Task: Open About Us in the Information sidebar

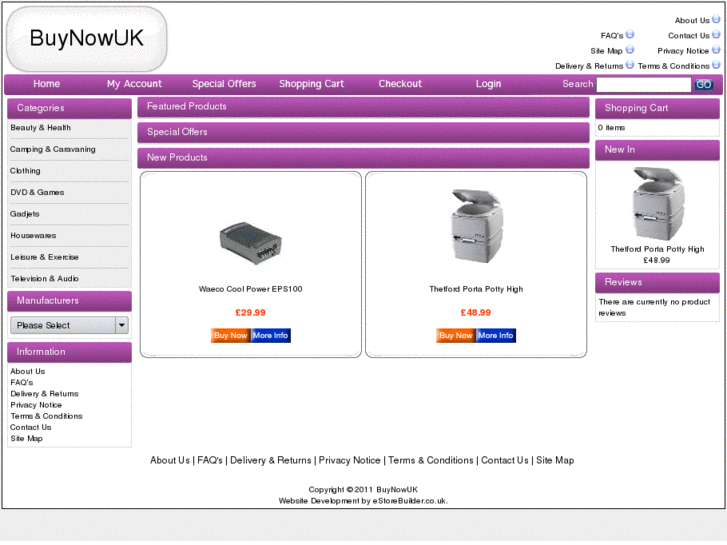Action: coord(28,372)
